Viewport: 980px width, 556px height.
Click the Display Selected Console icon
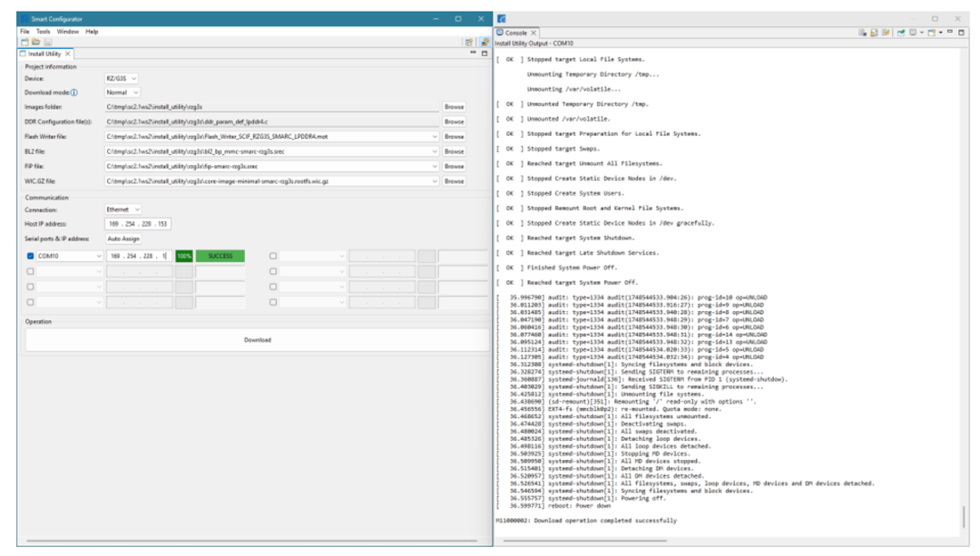coord(915,33)
